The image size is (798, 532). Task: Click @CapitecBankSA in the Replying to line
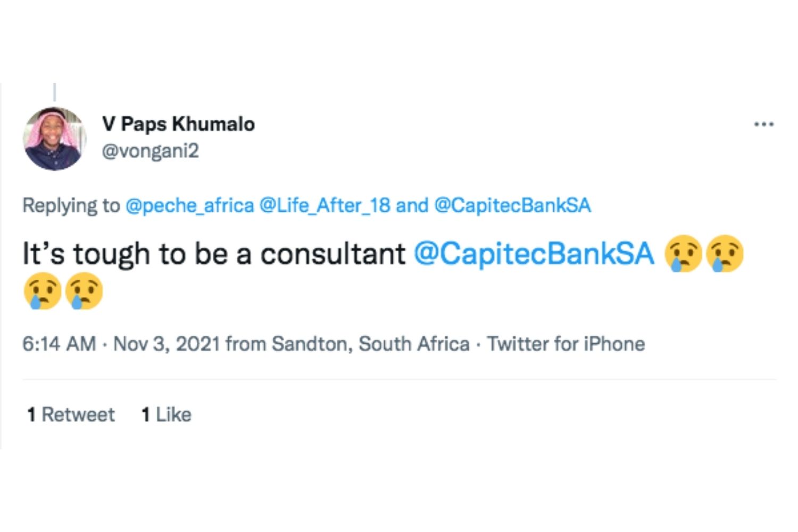pos(512,205)
